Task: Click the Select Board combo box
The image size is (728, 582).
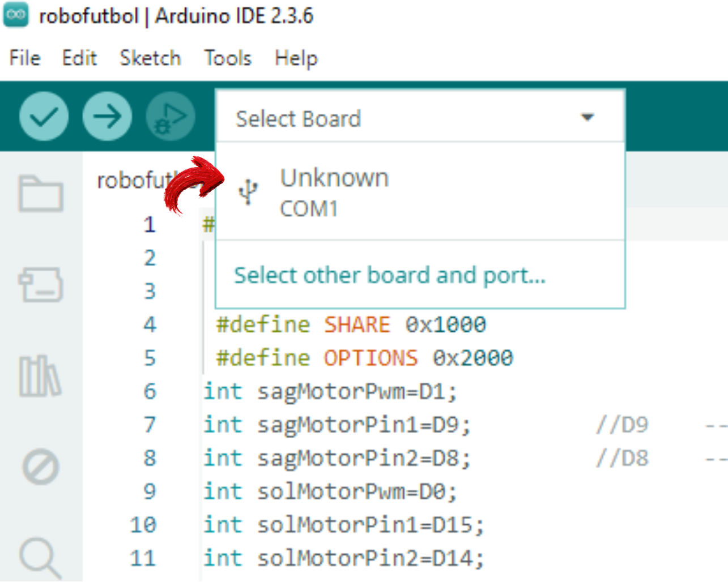Action: pyautogui.click(x=397, y=118)
